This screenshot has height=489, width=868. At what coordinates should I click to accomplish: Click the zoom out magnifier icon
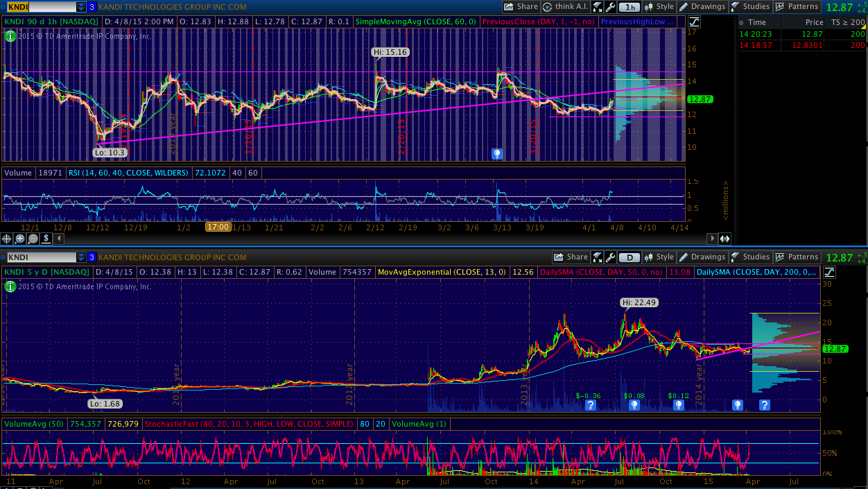click(33, 239)
